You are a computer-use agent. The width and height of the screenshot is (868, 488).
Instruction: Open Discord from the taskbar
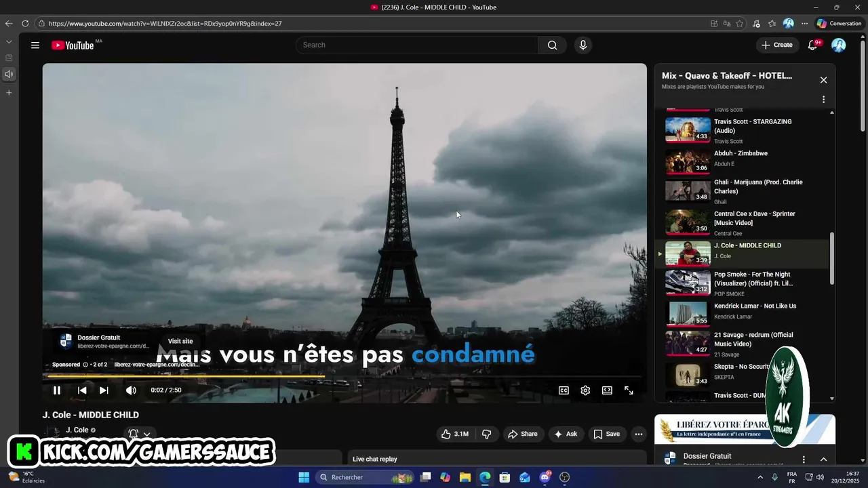click(x=545, y=477)
